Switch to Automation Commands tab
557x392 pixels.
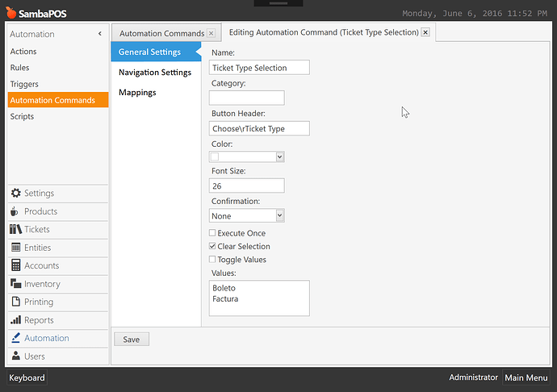(161, 33)
